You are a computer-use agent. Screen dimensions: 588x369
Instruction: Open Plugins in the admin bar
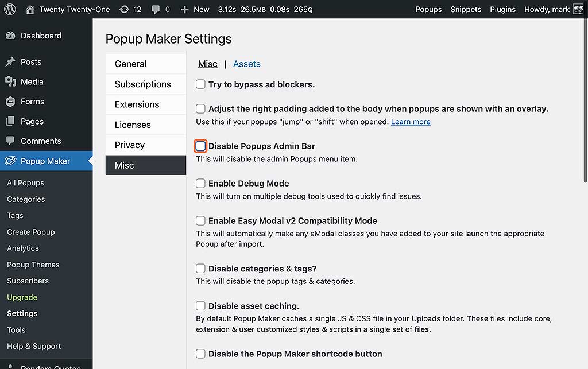point(502,9)
